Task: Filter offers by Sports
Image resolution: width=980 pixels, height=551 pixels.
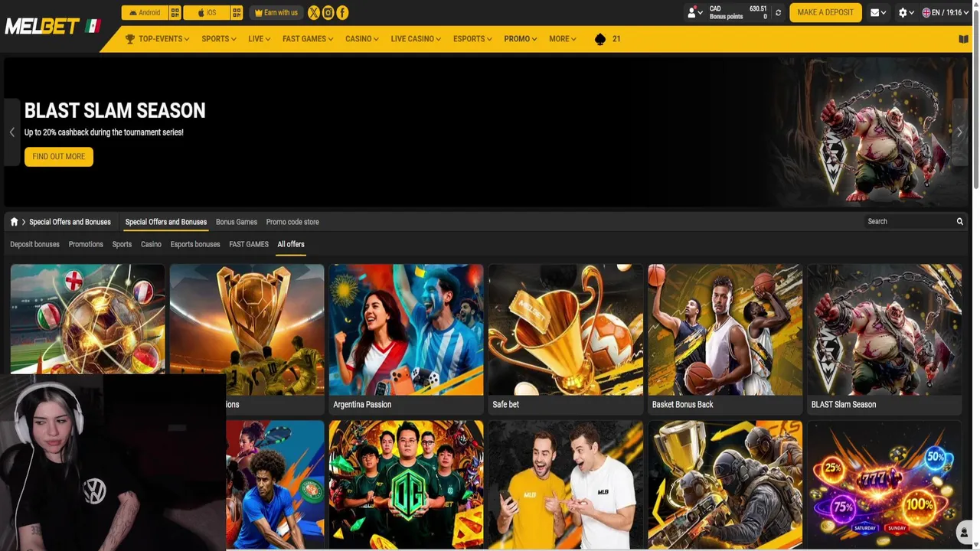Action: pos(122,244)
